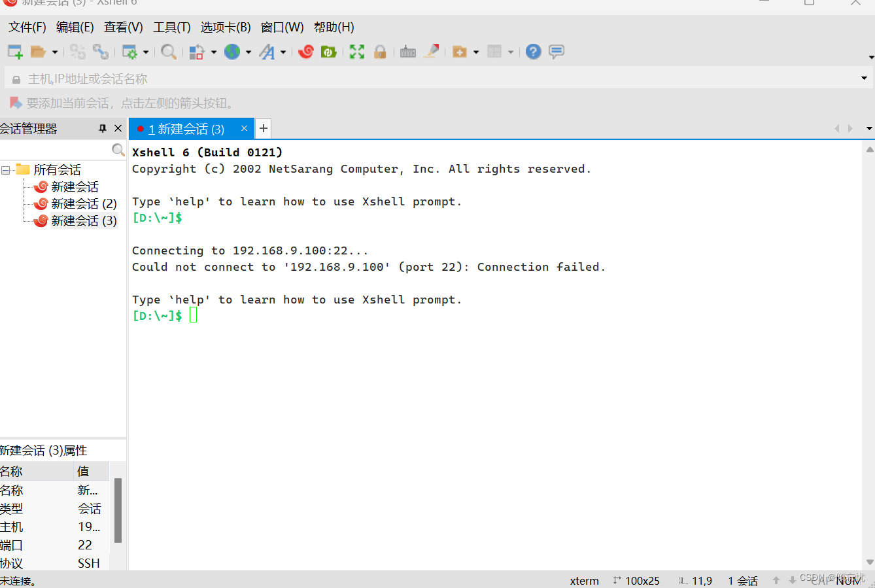Click the globe Encoding icon
Image resolution: width=875 pixels, height=588 pixels.
click(x=232, y=52)
